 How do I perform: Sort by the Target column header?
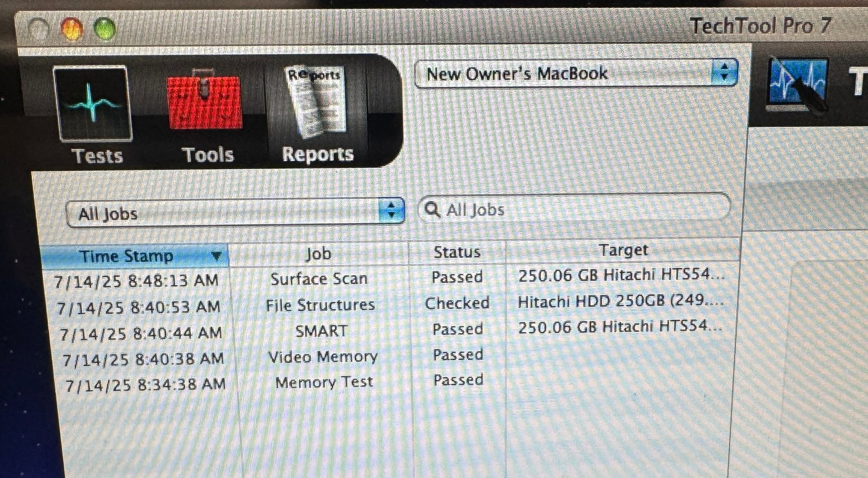[623, 250]
